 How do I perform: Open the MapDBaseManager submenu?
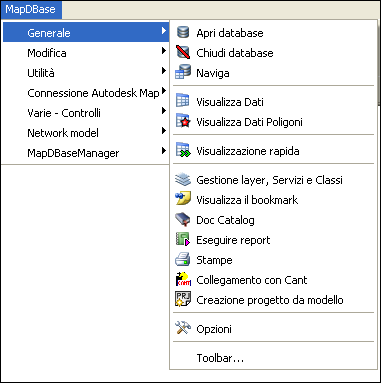(86, 152)
